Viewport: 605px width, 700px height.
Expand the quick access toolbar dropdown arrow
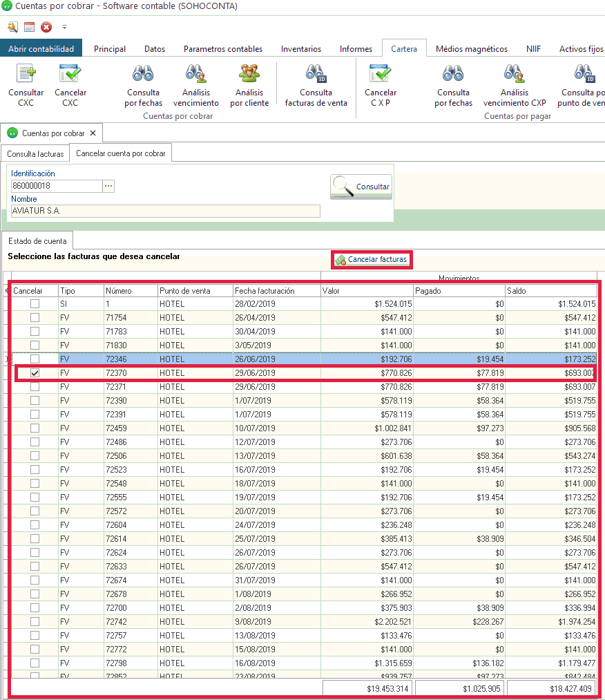pos(65,28)
